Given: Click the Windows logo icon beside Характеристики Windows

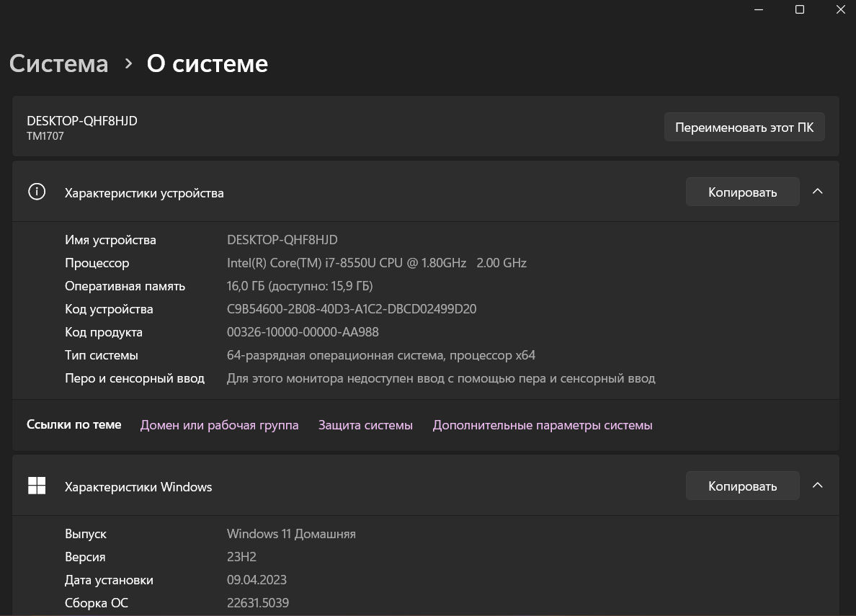Looking at the screenshot, I should (37, 486).
